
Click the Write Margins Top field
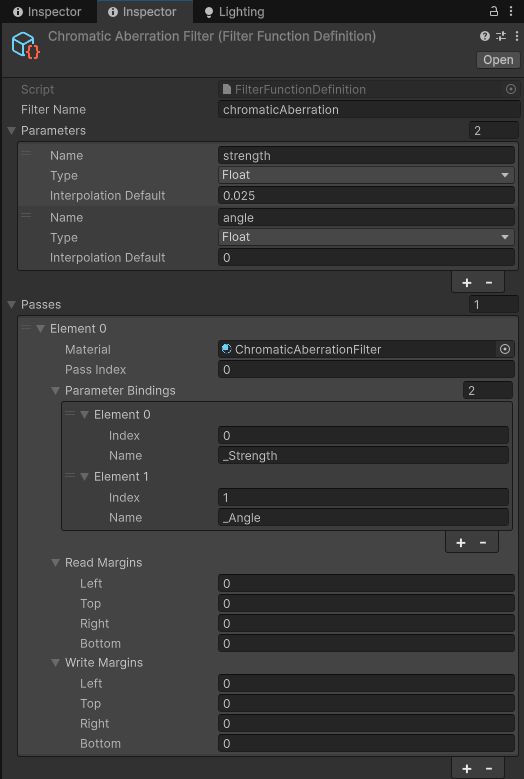367,703
